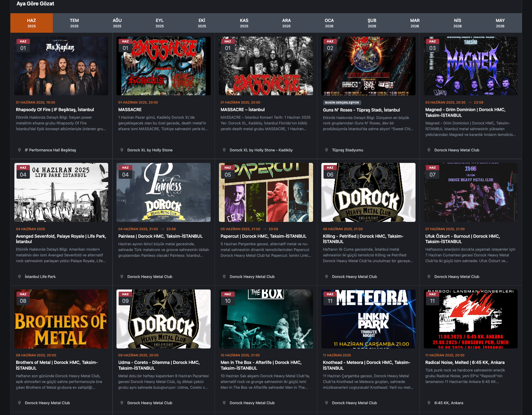This screenshot has width=532, height=415.
Task: Go to the EYL 2025 tab
Action: click(160, 23)
